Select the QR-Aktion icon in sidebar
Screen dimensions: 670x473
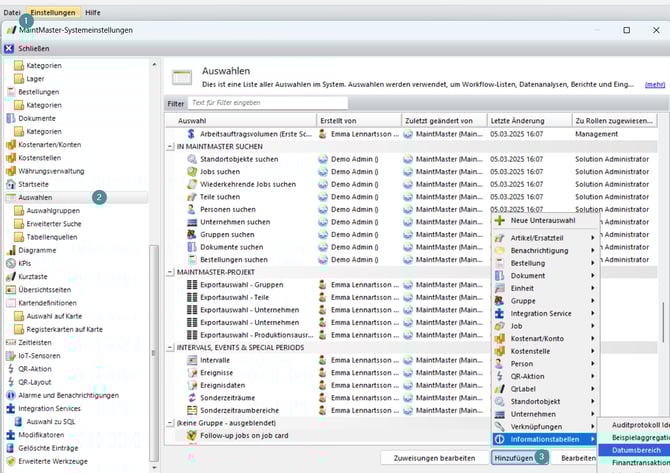(x=11, y=368)
